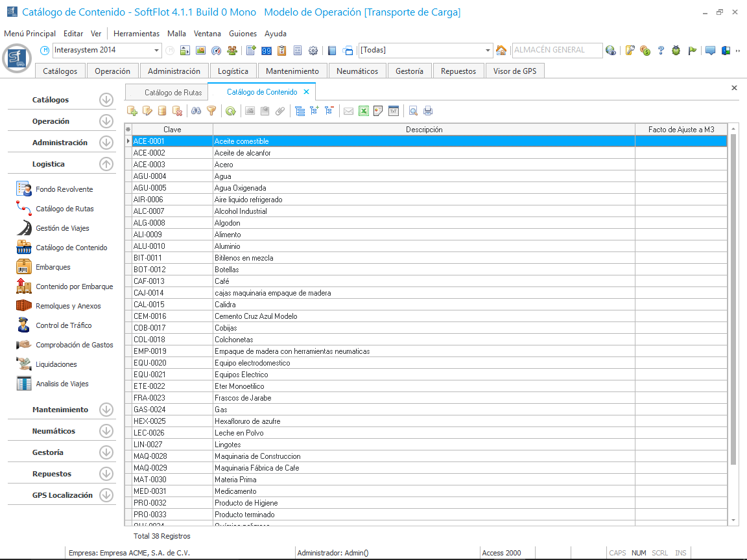Open search with the binoculars icon

[x=196, y=111]
